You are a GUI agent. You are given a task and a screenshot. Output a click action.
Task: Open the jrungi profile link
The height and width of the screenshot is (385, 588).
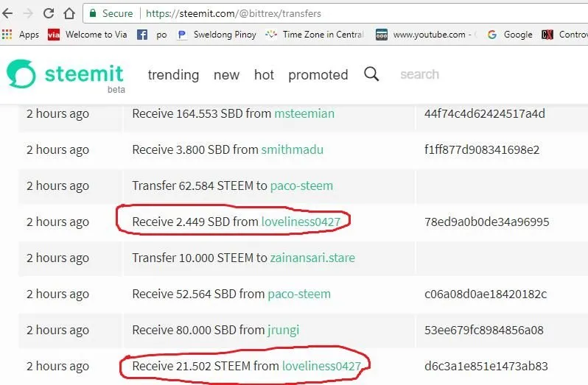click(x=284, y=331)
